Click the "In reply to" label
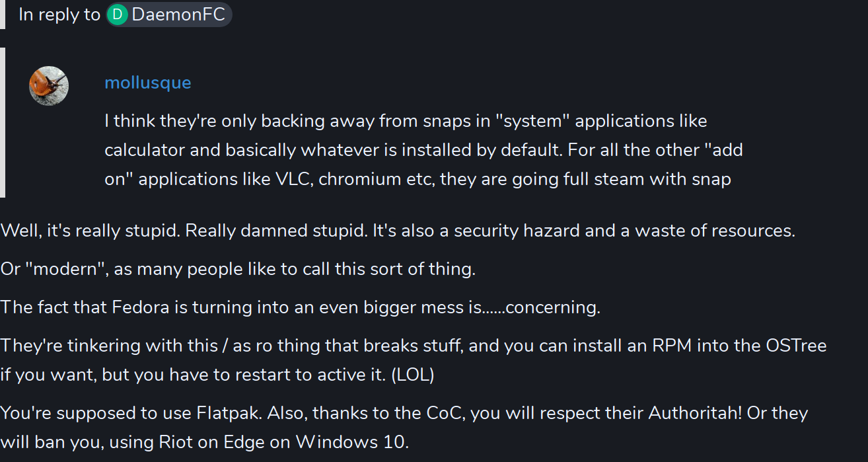 tap(59, 15)
